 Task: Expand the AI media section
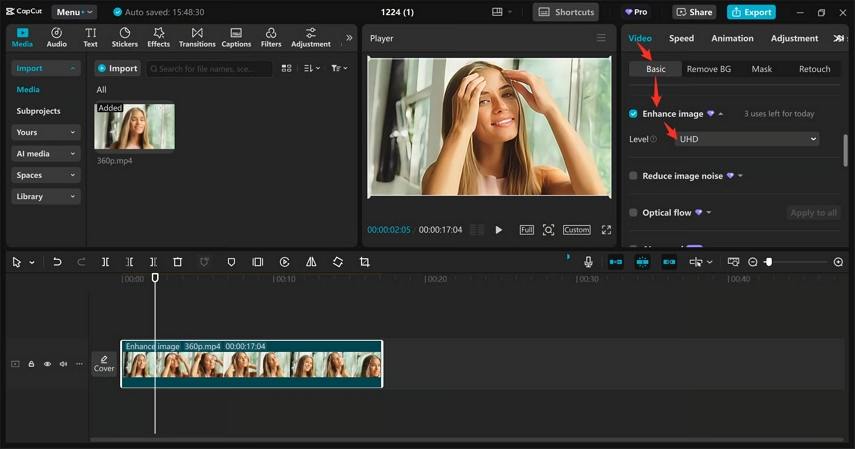click(45, 154)
